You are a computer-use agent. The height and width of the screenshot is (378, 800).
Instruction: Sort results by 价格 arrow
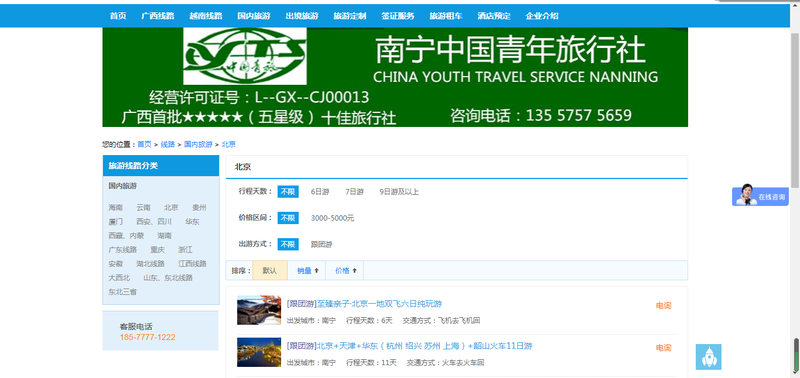(345, 271)
